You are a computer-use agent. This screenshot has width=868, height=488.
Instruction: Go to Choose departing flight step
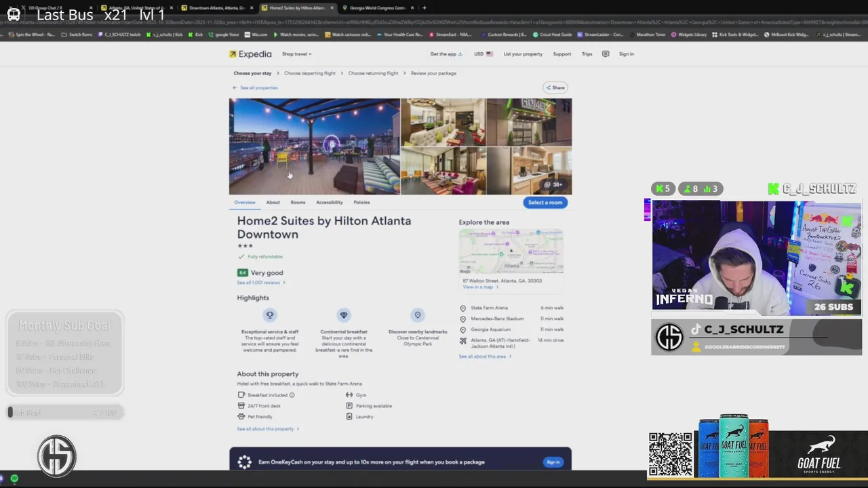click(x=310, y=73)
